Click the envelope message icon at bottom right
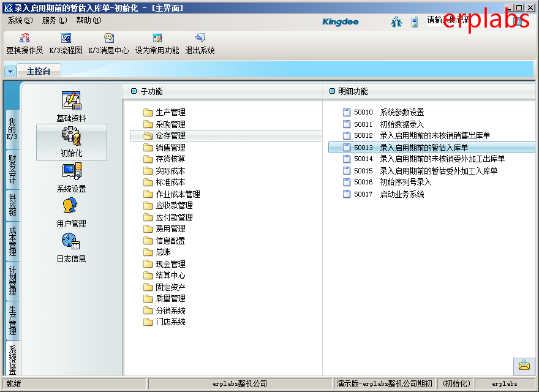The image size is (539, 392). (524, 366)
